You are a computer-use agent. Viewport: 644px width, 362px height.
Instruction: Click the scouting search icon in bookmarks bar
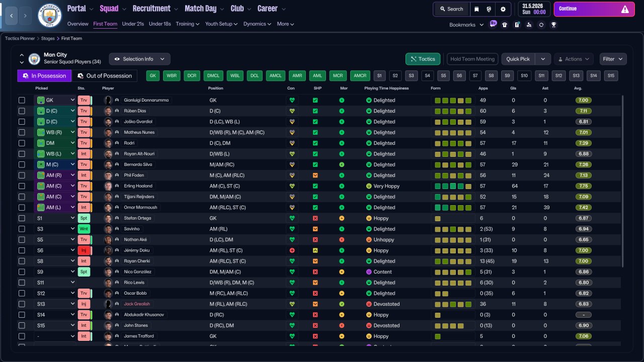click(529, 25)
